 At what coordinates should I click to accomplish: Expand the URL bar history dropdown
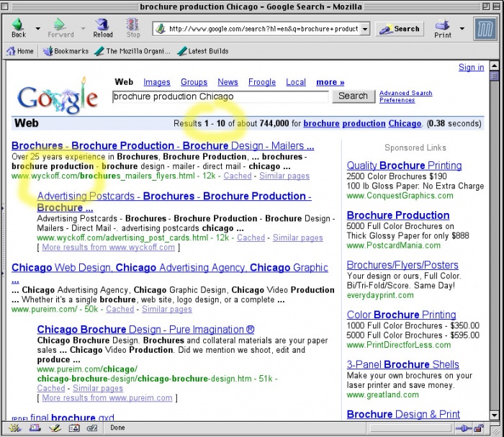point(365,29)
